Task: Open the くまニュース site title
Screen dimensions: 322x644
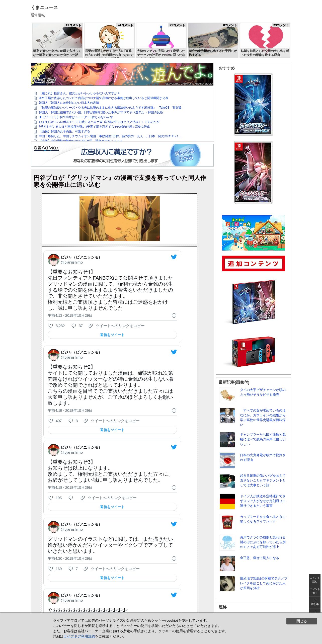Action: [44, 8]
